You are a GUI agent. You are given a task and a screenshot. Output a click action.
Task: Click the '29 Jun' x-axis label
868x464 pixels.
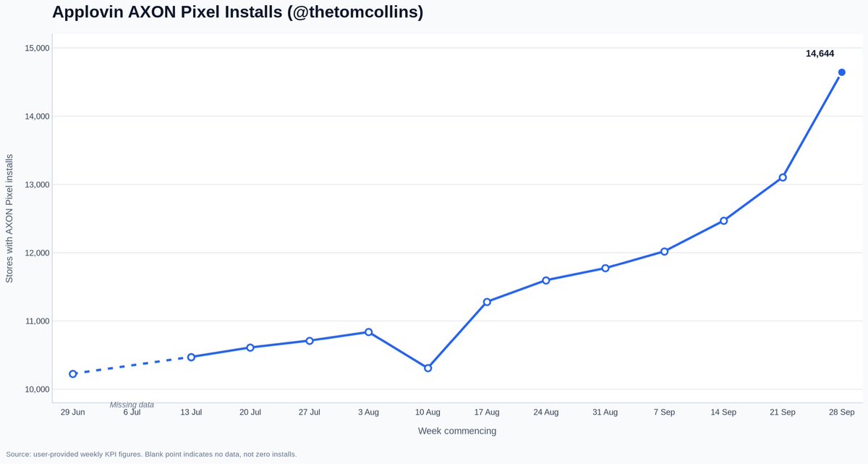[73, 413]
